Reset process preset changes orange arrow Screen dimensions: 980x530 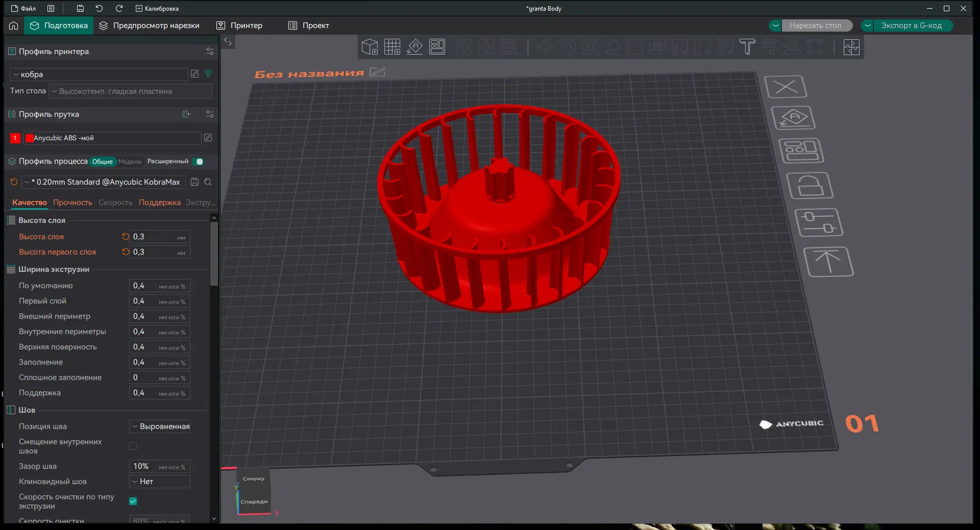click(x=14, y=182)
